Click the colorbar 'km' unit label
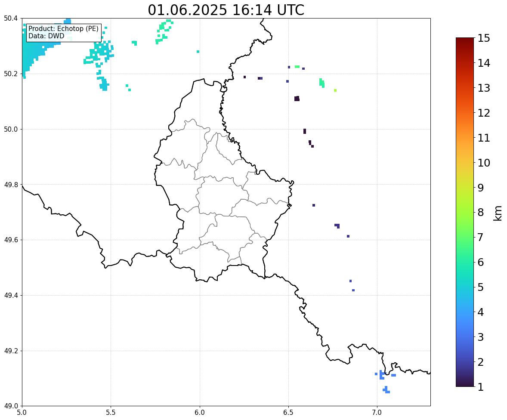This screenshot has width=507, height=420. [x=498, y=213]
